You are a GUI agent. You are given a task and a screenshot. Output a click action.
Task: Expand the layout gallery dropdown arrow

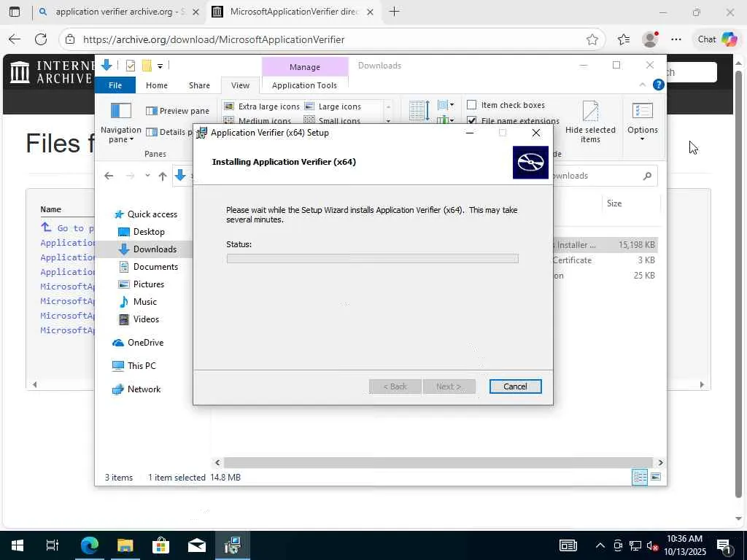coord(388,121)
